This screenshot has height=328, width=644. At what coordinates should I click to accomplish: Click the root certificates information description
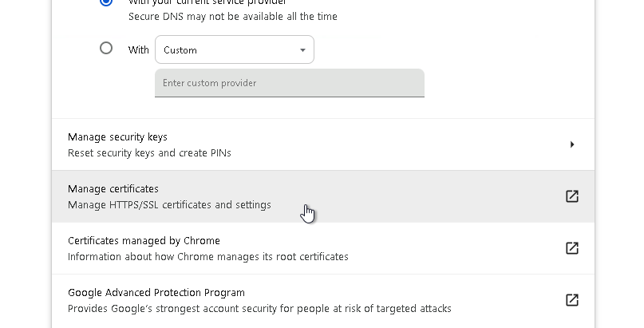pyautogui.click(x=207, y=257)
